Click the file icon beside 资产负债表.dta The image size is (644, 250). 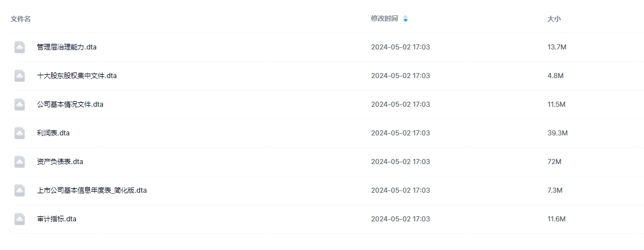pyautogui.click(x=20, y=162)
